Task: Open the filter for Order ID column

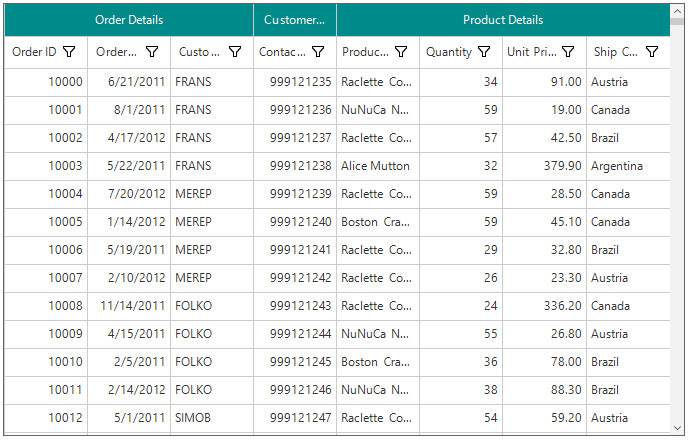Action: [x=69, y=52]
